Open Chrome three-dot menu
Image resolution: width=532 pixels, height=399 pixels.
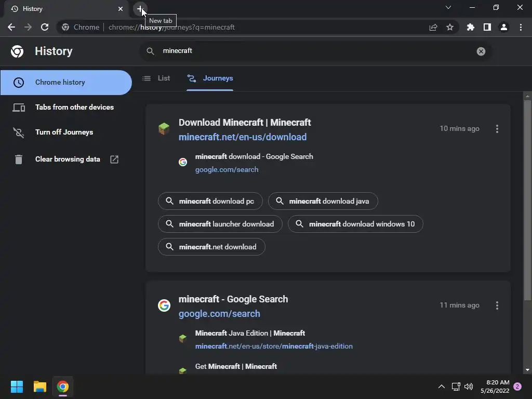point(521,27)
